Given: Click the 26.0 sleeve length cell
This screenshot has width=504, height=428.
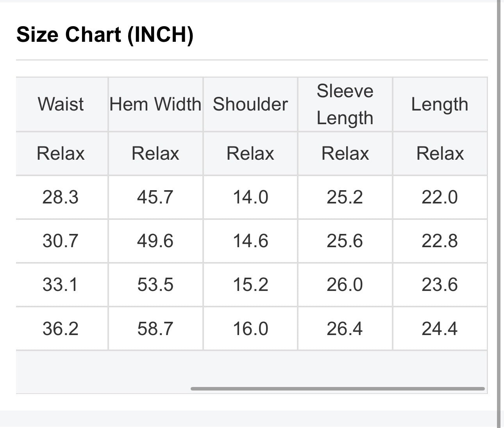Looking at the screenshot, I should [345, 284].
